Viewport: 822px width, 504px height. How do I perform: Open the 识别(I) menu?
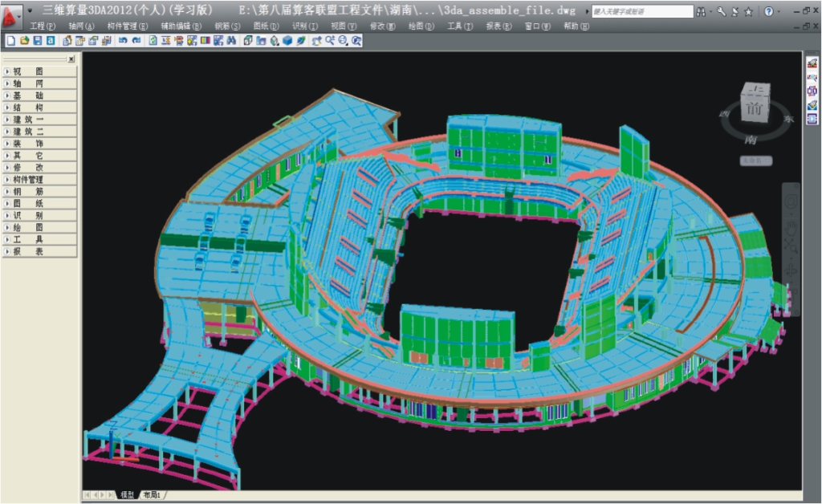tap(305, 26)
